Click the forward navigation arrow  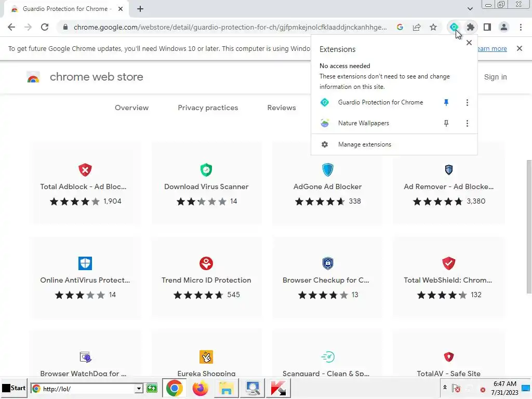[28, 27]
